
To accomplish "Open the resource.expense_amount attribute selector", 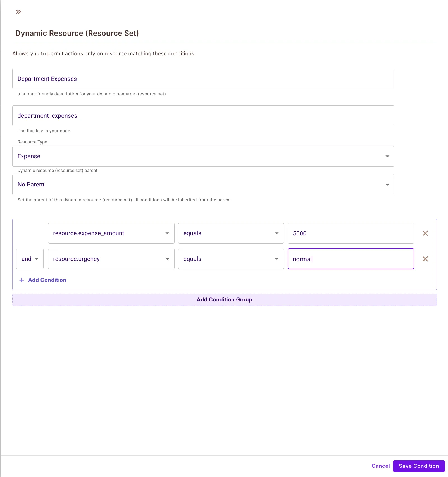I will pyautogui.click(x=111, y=233).
